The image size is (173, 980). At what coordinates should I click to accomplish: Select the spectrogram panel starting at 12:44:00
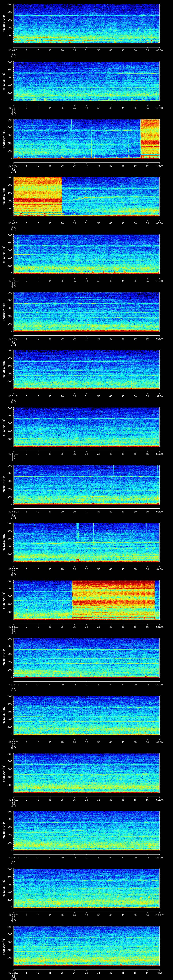pos(86,24)
